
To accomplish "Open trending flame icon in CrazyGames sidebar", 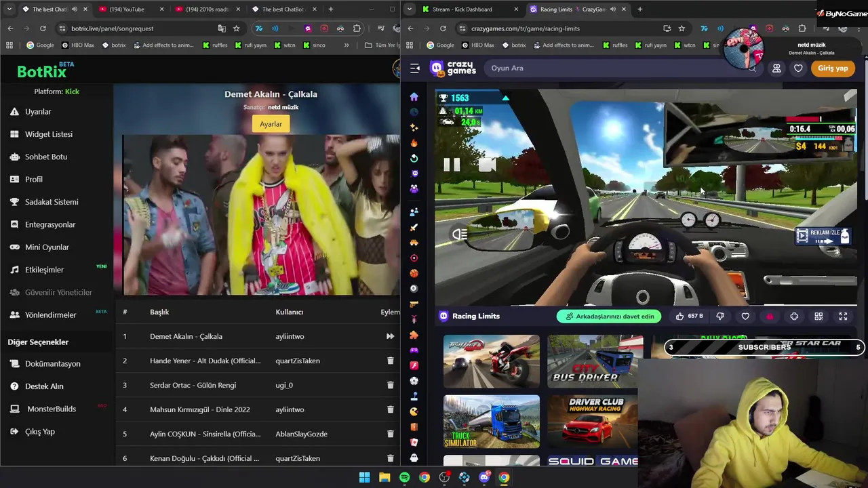I will [414, 143].
